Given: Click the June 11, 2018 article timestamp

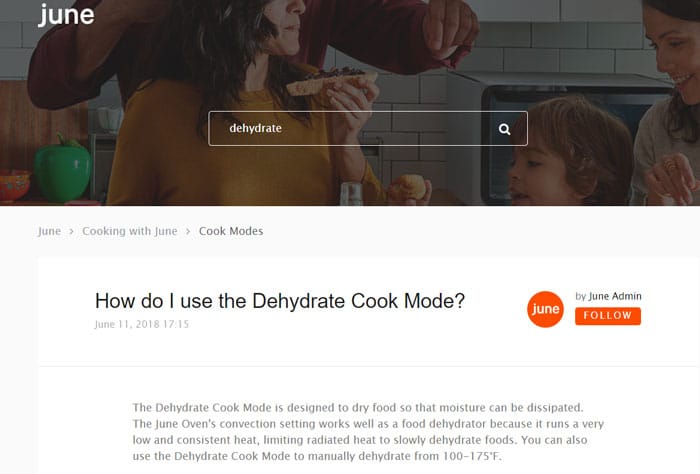Looking at the screenshot, I should click(x=142, y=324).
